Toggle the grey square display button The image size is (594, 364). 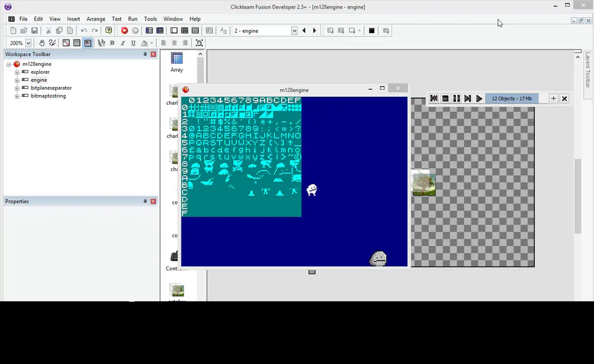(x=77, y=43)
